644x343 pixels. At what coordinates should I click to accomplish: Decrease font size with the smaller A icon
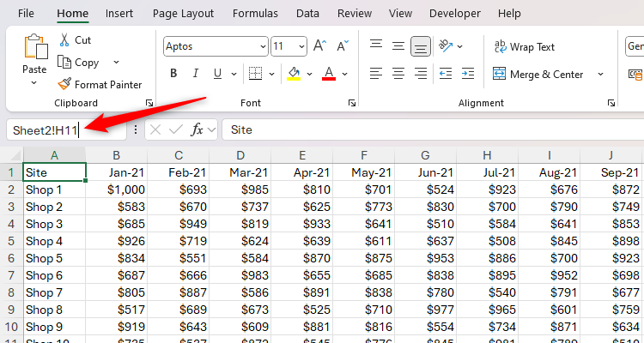[x=342, y=45]
